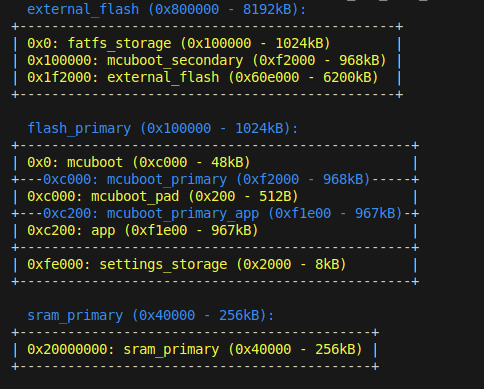The image size is (484, 389).
Task: Select the 0x20000000 sram_primary line
Action: pos(195,349)
